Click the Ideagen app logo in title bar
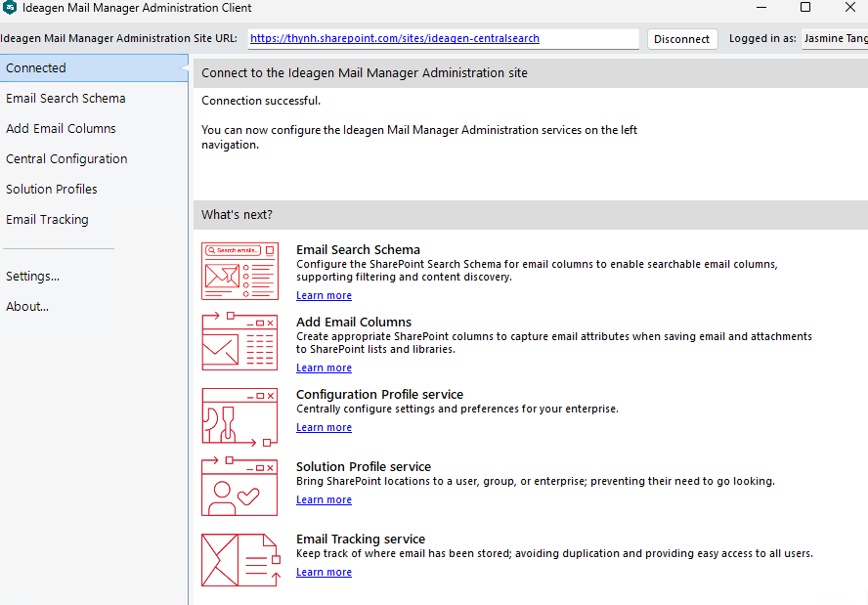This screenshot has height=605, width=868. click(10, 8)
